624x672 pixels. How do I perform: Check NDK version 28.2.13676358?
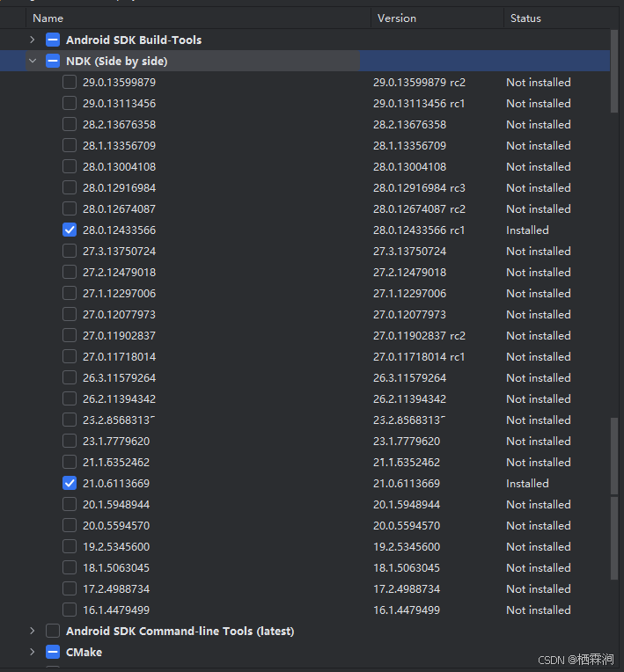tap(70, 124)
